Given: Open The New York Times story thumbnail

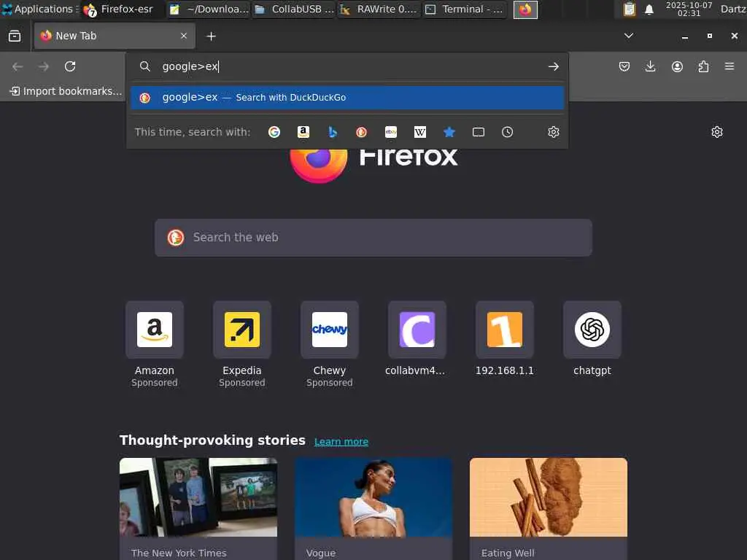Looking at the screenshot, I should coord(198,497).
